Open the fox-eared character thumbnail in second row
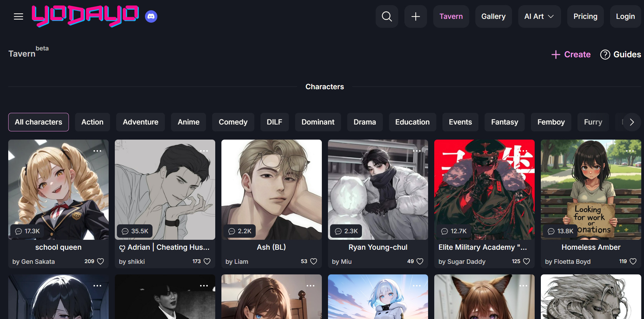The image size is (644, 319). 484,297
